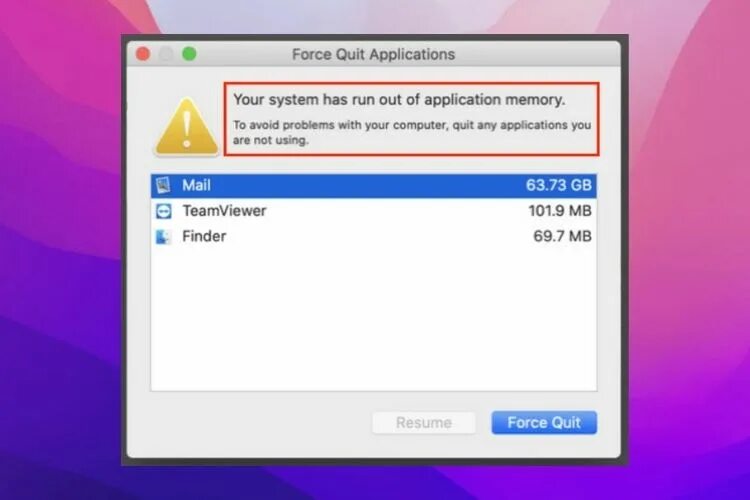Click the Resume button
This screenshot has height=500, width=750.
(424, 422)
